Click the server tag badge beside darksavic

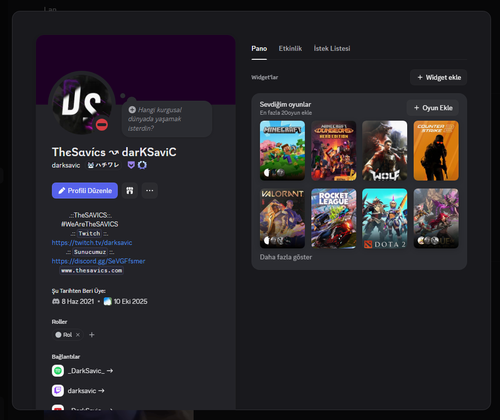[103, 165]
